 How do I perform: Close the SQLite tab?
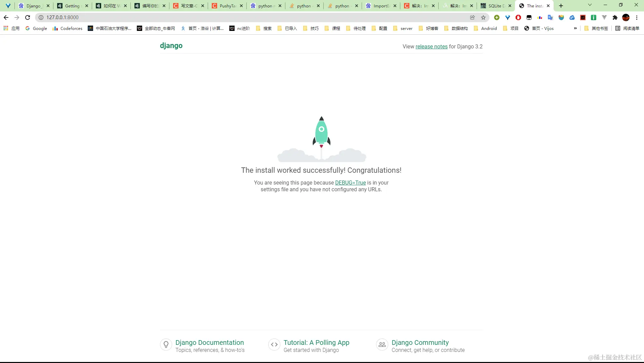tap(510, 6)
